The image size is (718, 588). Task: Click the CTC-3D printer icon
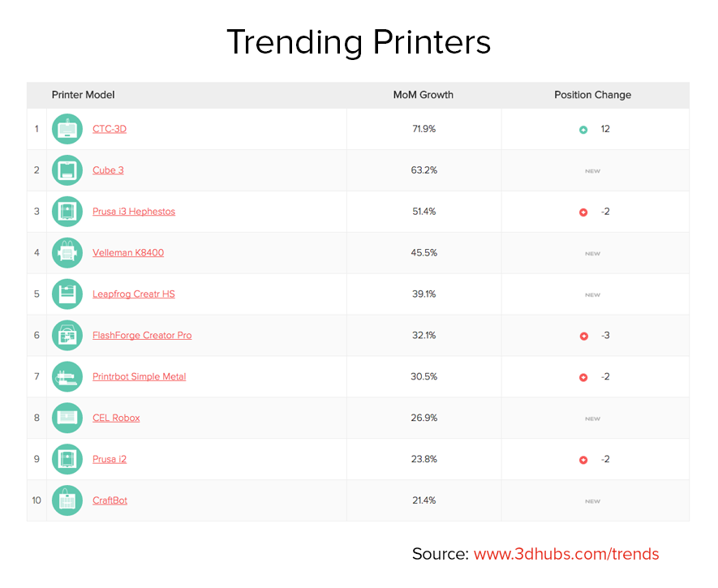tap(67, 129)
